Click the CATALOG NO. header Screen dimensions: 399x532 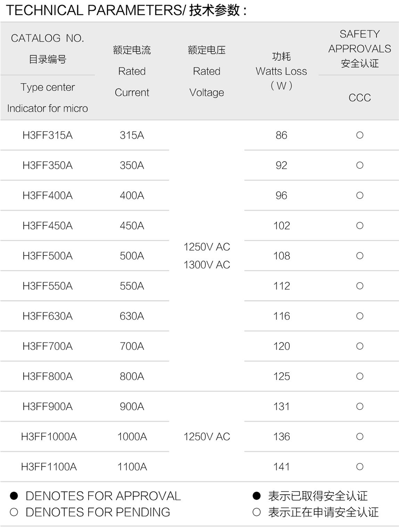tap(48, 38)
